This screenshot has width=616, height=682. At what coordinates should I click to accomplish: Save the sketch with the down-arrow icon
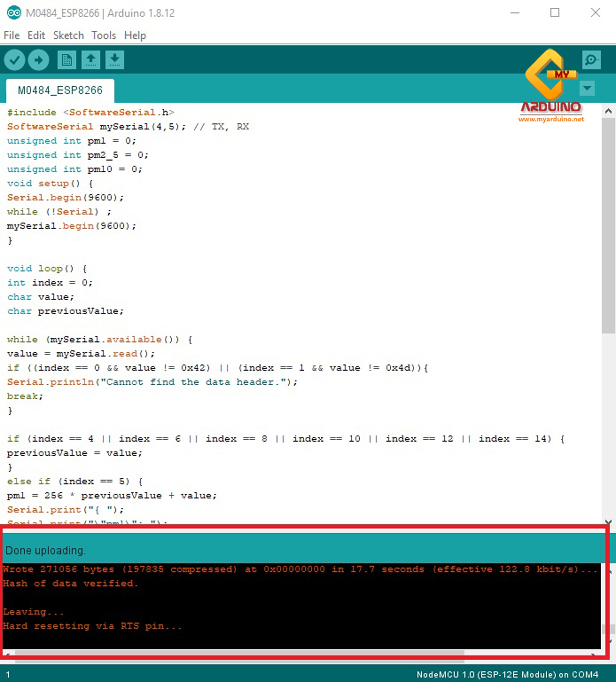[115, 60]
